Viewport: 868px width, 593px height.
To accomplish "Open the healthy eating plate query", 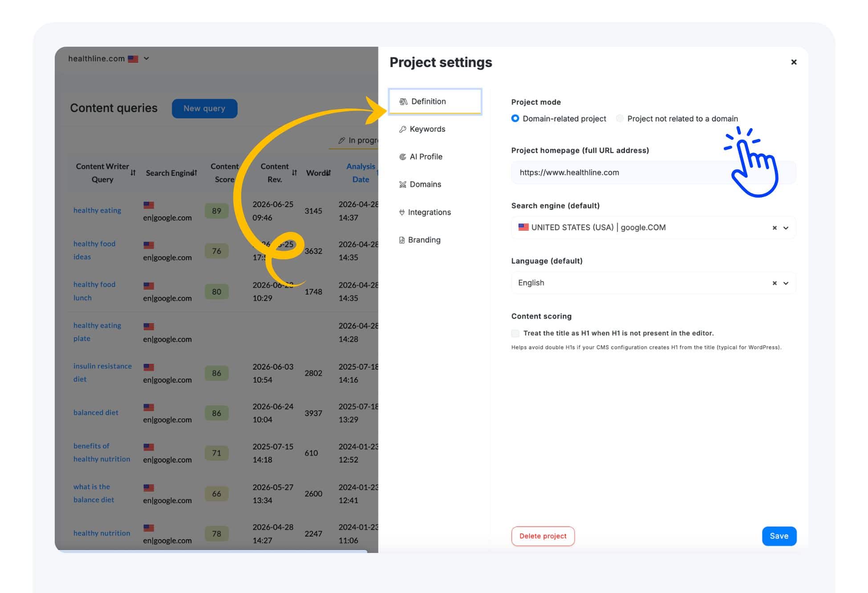I will pyautogui.click(x=97, y=332).
